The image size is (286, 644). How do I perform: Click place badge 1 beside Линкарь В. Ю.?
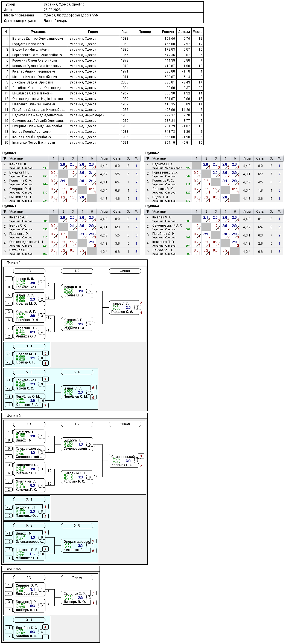pos(93,603)
